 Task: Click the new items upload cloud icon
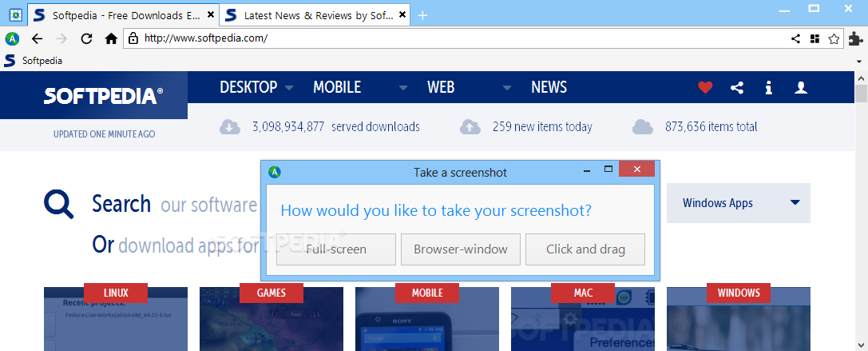(470, 127)
